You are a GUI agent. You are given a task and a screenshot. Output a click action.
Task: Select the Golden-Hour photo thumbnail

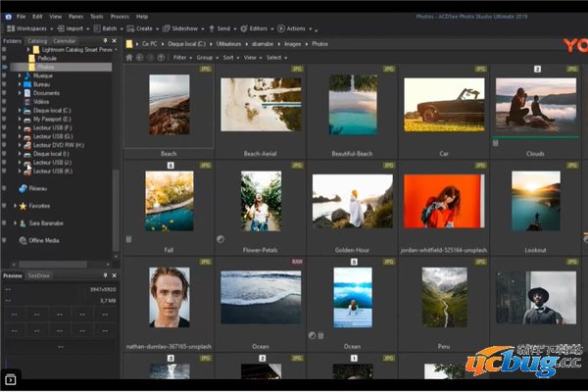click(351, 201)
